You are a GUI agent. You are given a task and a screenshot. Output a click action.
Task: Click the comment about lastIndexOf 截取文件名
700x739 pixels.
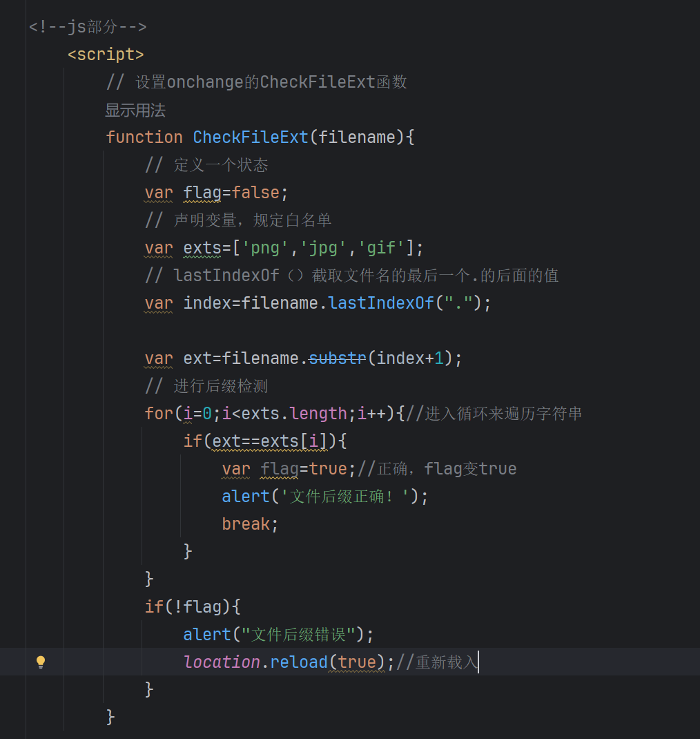pos(351,276)
